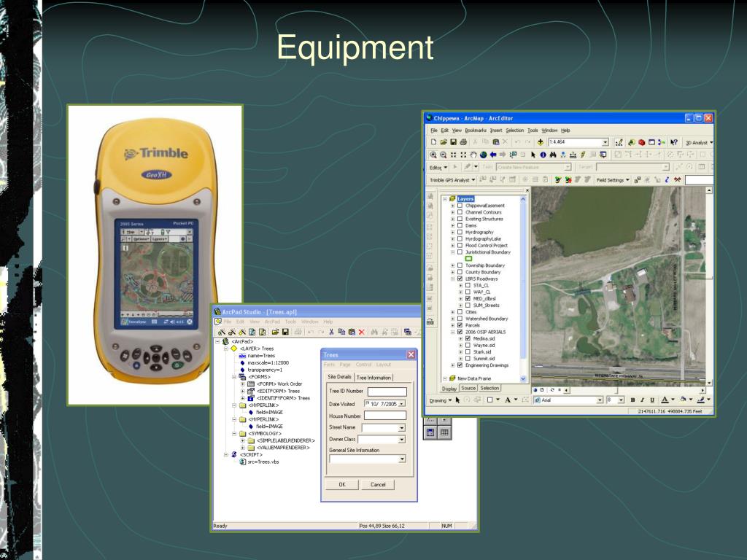Click Cancel in the Trees dialog

point(378,485)
